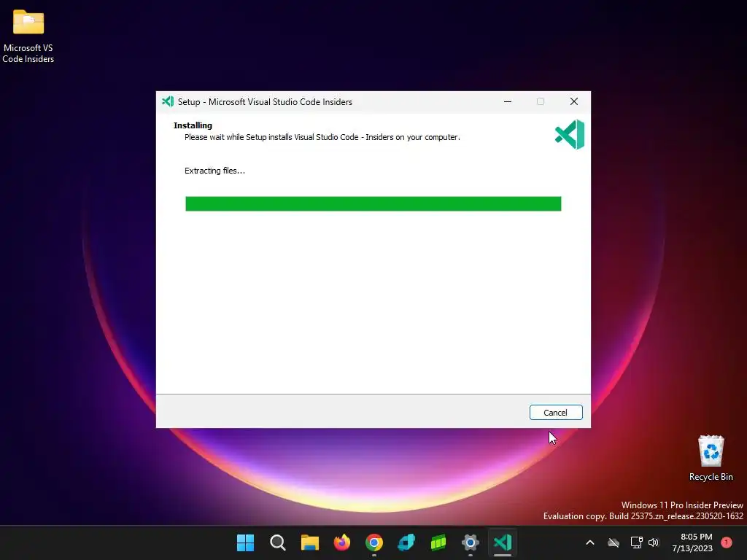Open Google Chrome from taskbar
The width and height of the screenshot is (747, 560).
click(x=374, y=542)
